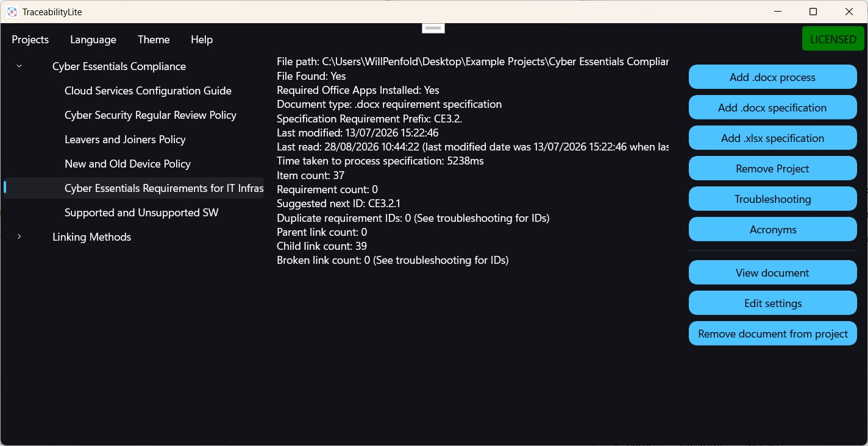Click the 'Last modified: 13/07/2026 15:22:46' line
This screenshot has width=868, height=446.
pos(357,132)
